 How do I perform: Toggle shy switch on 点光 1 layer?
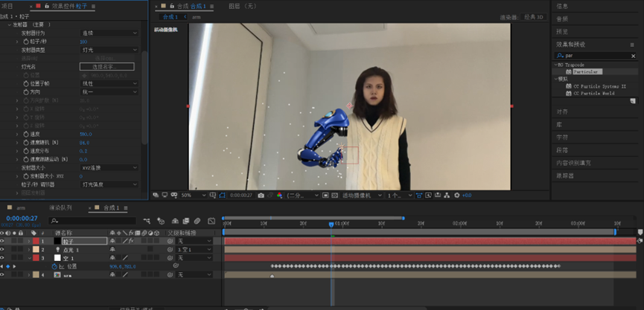pyautogui.click(x=112, y=249)
